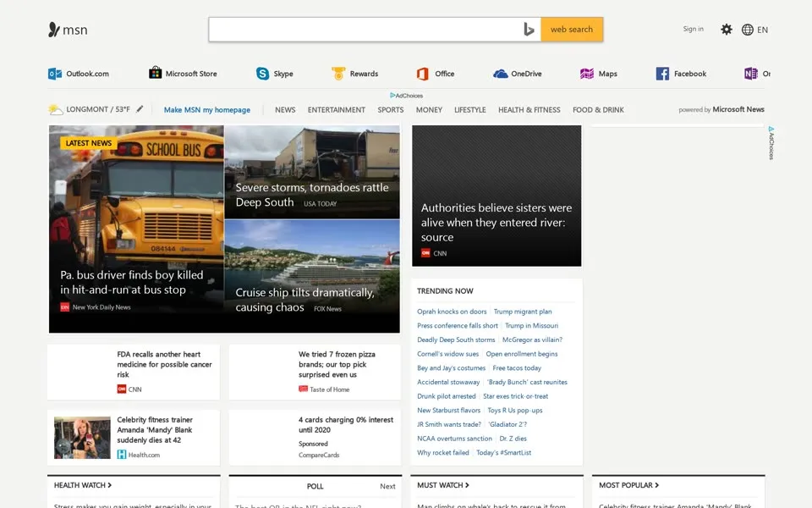This screenshot has height=508, width=812.
Task: Open settings gear icon
Action: [x=727, y=30]
